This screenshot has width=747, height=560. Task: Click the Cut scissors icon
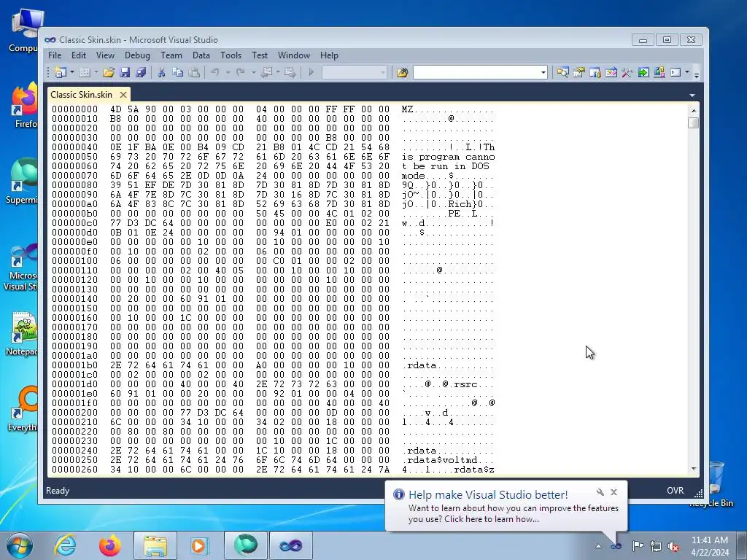[x=161, y=72]
